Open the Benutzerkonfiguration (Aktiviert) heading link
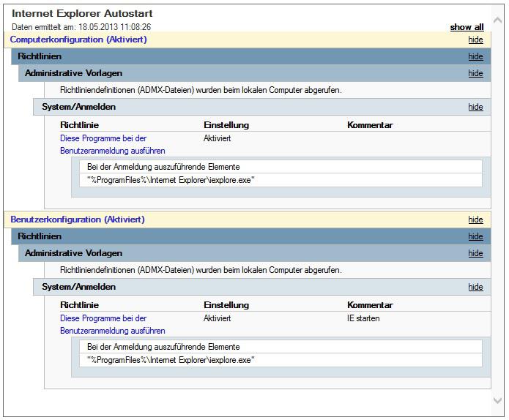The width and height of the screenshot is (509, 420). [x=78, y=220]
